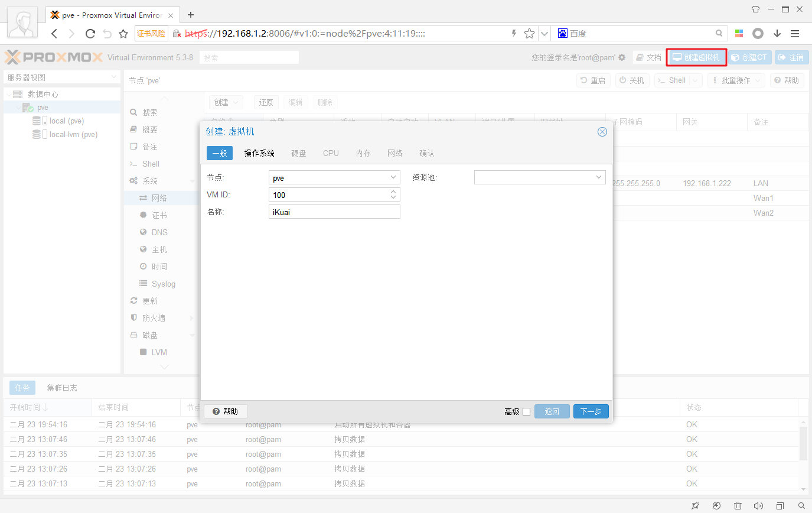
Task: Click the 重启 reboot node button
Action: click(593, 80)
